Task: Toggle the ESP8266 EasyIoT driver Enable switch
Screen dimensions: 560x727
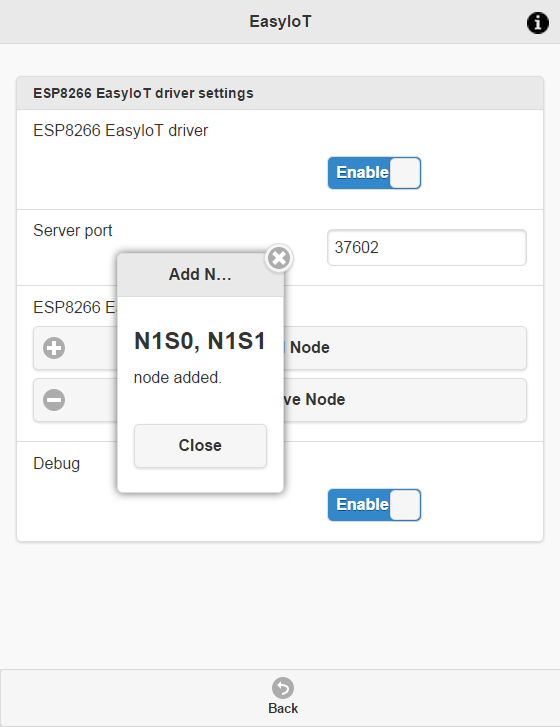Action: coord(375,173)
